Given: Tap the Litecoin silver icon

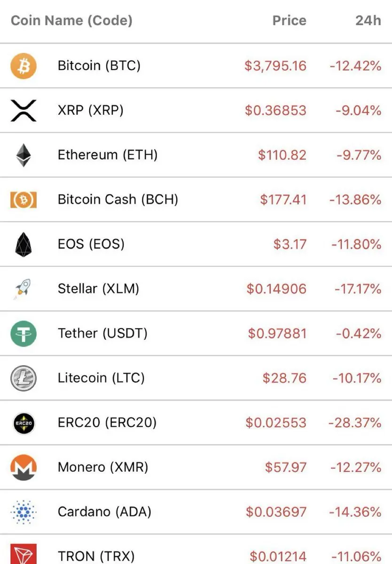Looking at the screenshot, I should point(23,378).
